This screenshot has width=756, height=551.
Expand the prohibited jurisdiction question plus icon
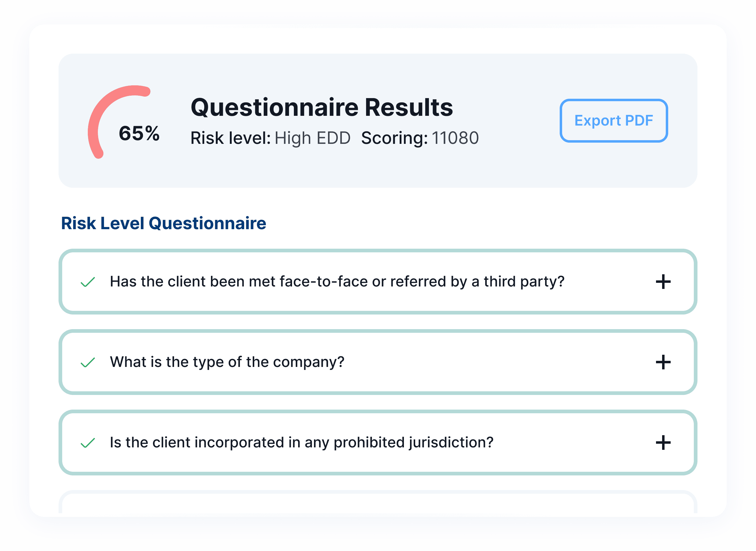click(663, 443)
